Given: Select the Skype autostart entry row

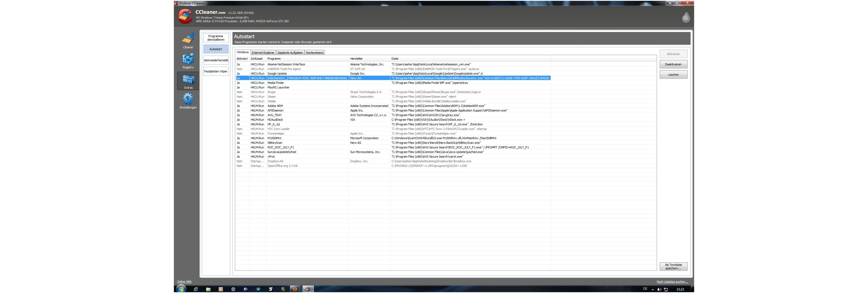Looking at the screenshot, I should (x=303, y=92).
